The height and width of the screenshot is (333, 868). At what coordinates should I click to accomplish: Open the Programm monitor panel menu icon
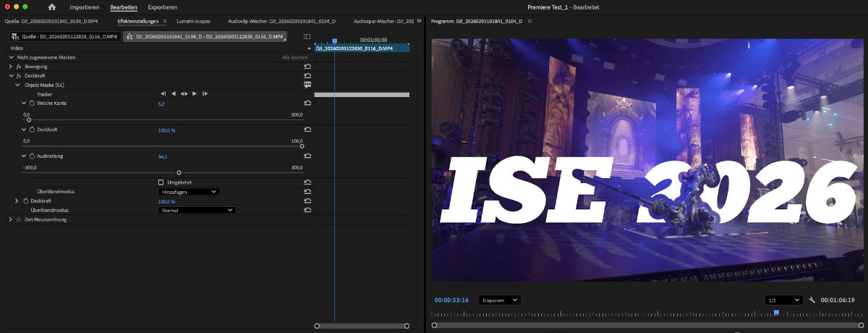530,21
